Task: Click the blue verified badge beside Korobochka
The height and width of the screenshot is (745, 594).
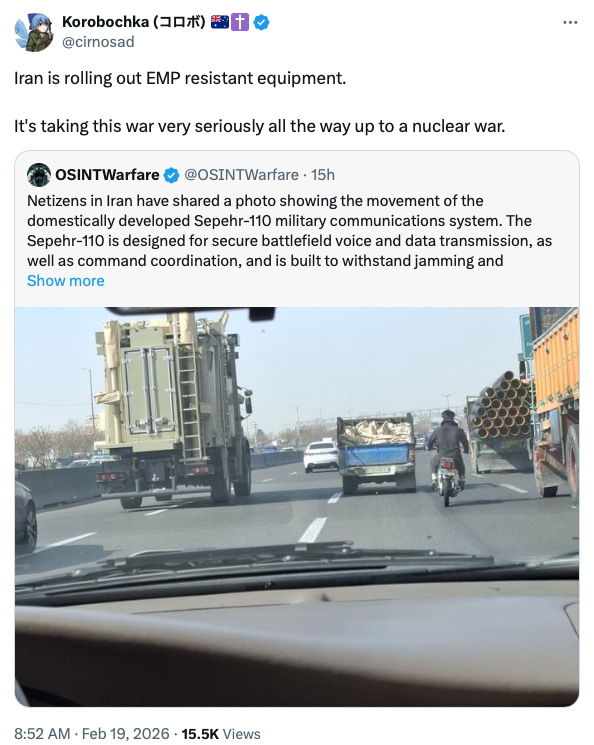Action: tap(261, 22)
